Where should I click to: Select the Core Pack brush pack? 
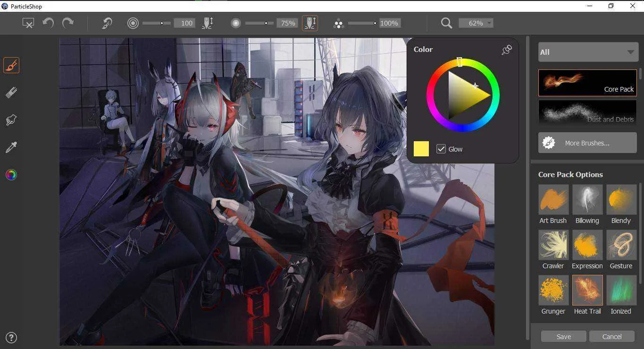click(587, 83)
